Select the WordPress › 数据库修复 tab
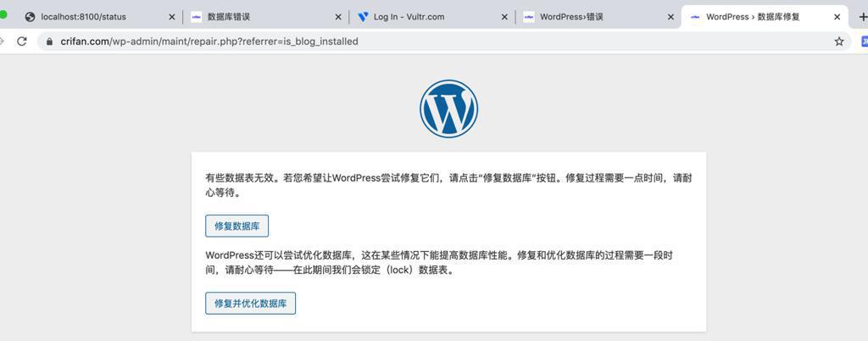Viewport: 868px width, 341px height. 764,17
